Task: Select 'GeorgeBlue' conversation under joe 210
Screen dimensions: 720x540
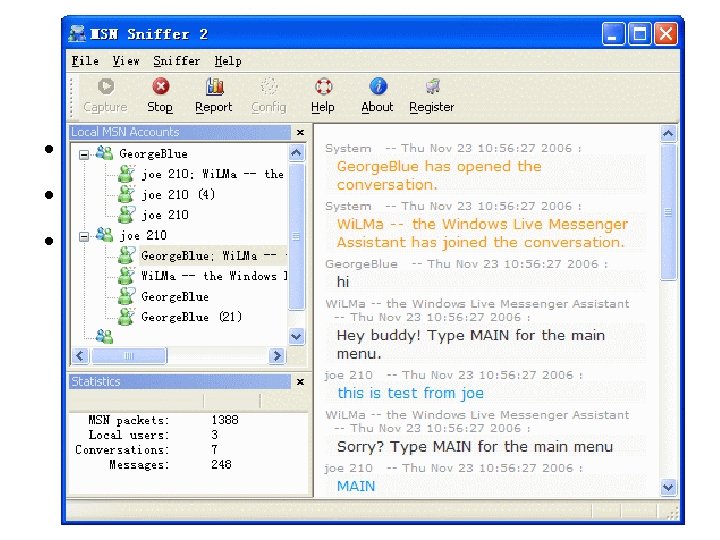Action: [175, 297]
